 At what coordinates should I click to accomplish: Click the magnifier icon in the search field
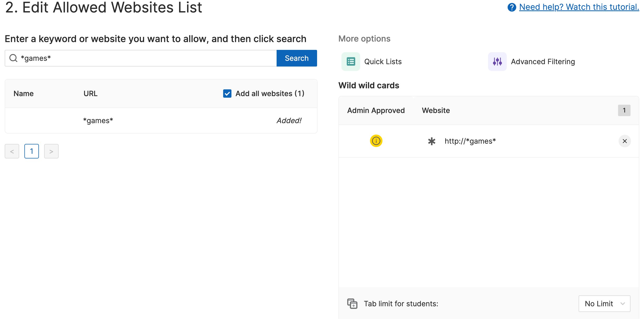click(x=13, y=58)
